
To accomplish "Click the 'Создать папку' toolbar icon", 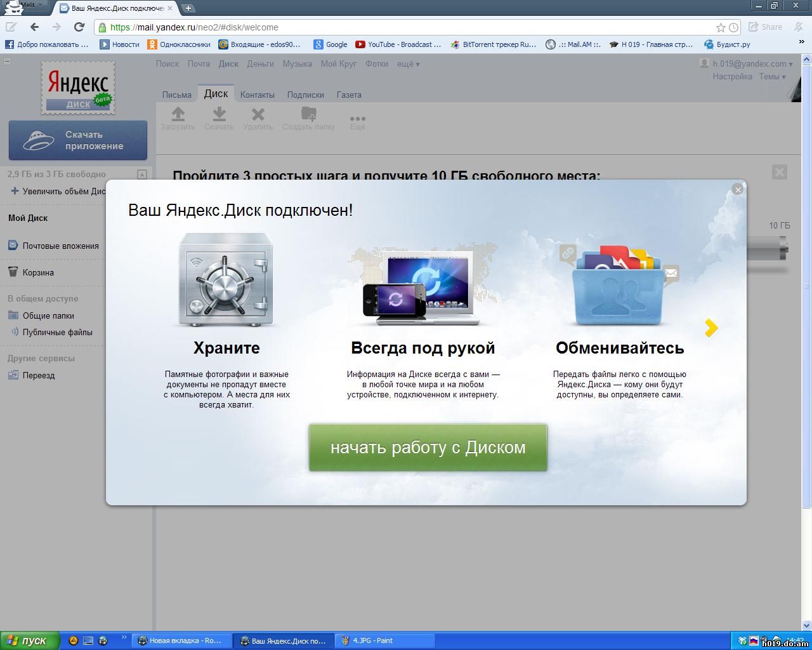I will point(308,118).
